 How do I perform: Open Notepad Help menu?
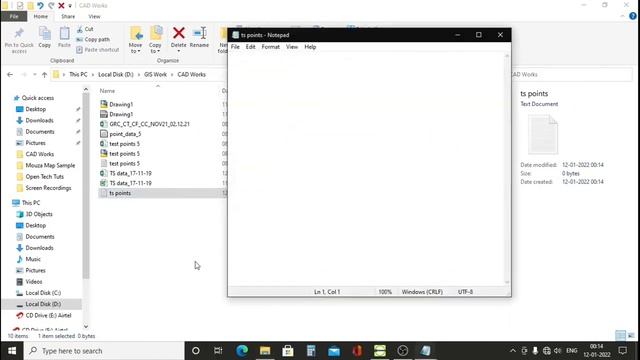point(310,47)
